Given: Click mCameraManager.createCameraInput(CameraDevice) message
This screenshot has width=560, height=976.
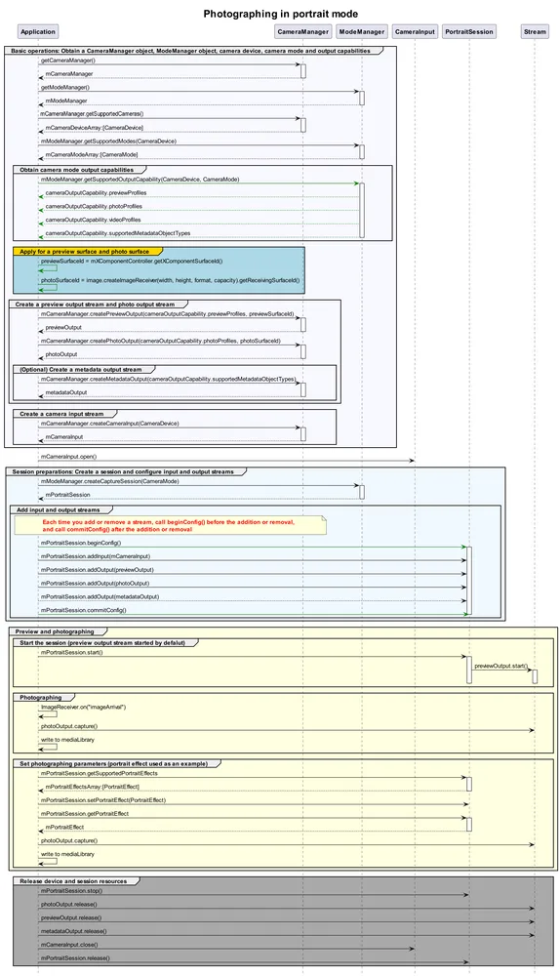Looking at the screenshot, I should click(x=109, y=424).
